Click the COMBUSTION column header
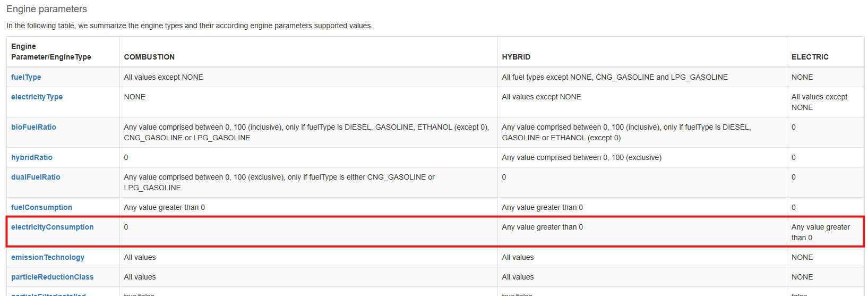 click(x=149, y=57)
